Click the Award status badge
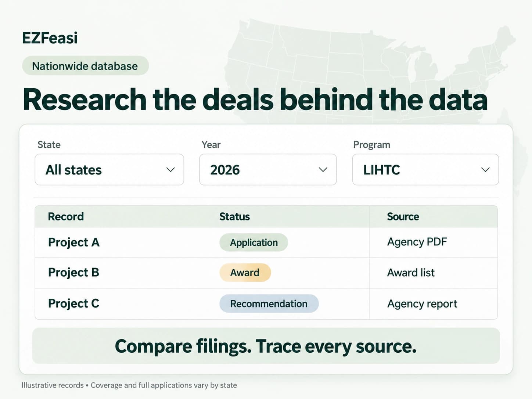The image size is (532, 399). pos(245,273)
